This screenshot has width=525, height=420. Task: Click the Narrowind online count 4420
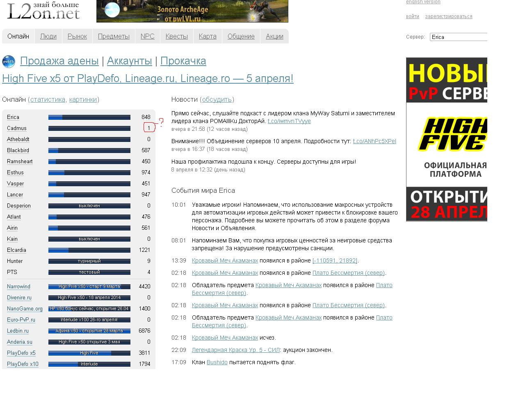point(144,287)
